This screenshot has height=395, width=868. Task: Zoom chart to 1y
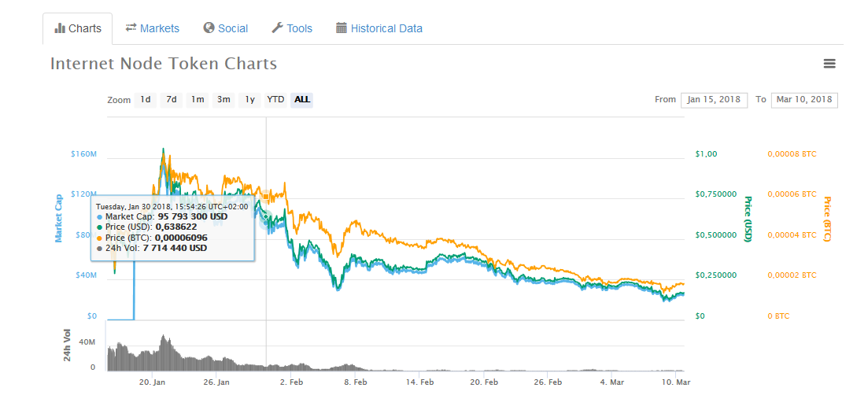point(249,99)
